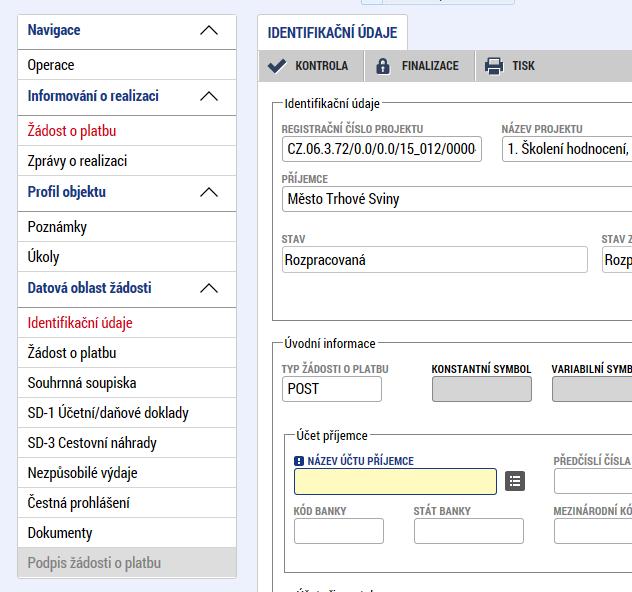Click the Název projektu field
632x592 pixels.
pyautogui.click(x=567, y=149)
